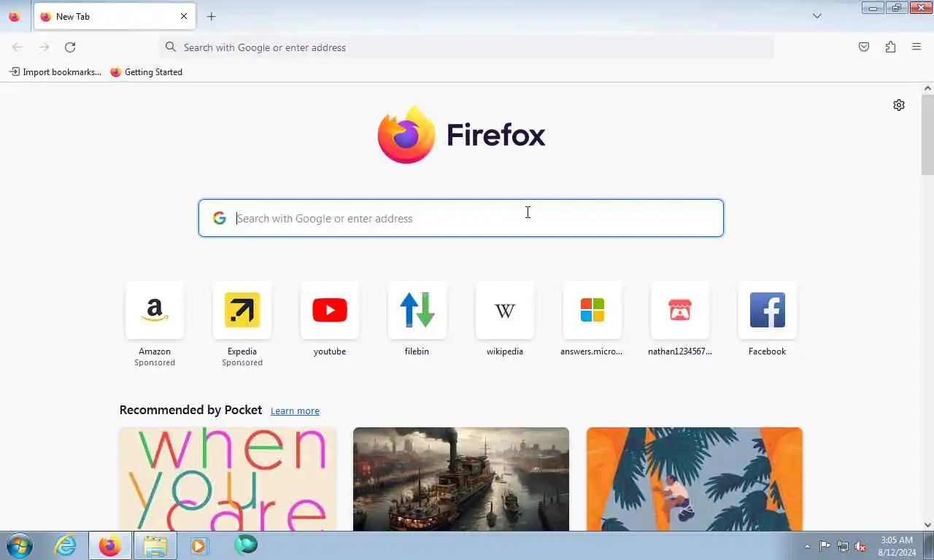
Task: Open Firefox View pinned icon
Action: (15, 16)
